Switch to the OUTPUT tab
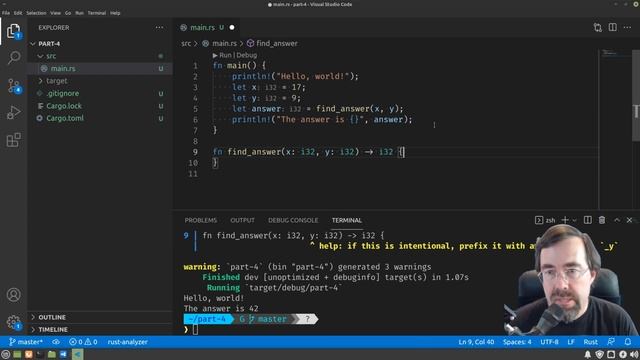 pyautogui.click(x=242, y=220)
